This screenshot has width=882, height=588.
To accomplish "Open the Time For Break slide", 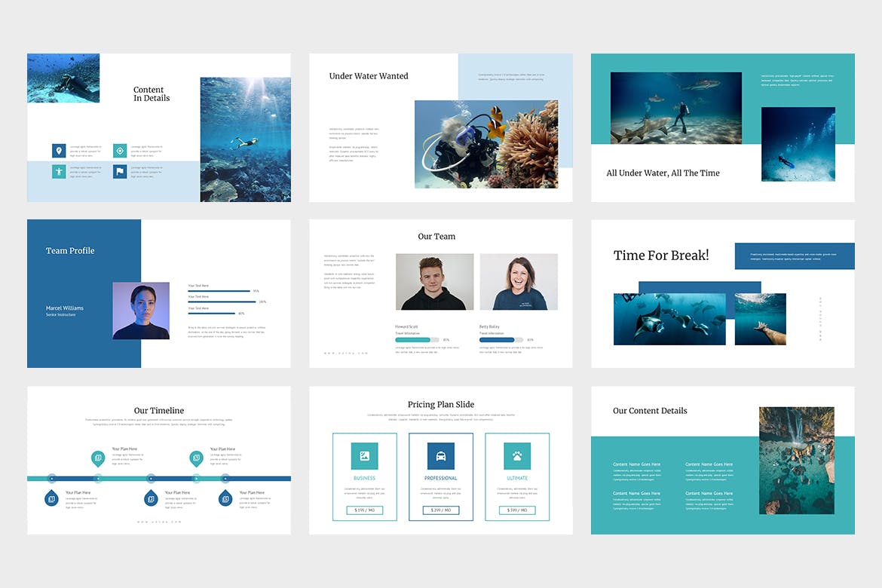I will (x=722, y=293).
